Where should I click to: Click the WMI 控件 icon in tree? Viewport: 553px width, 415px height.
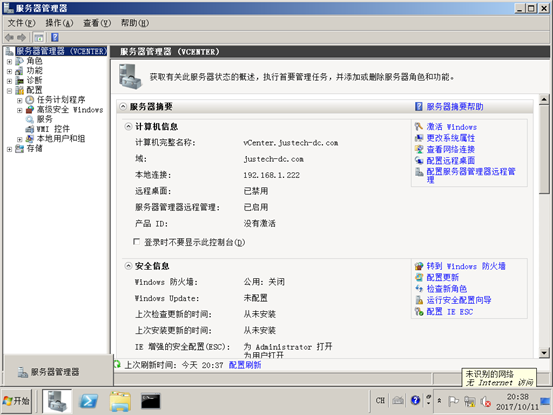pyautogui.click(x=30, y=129)
